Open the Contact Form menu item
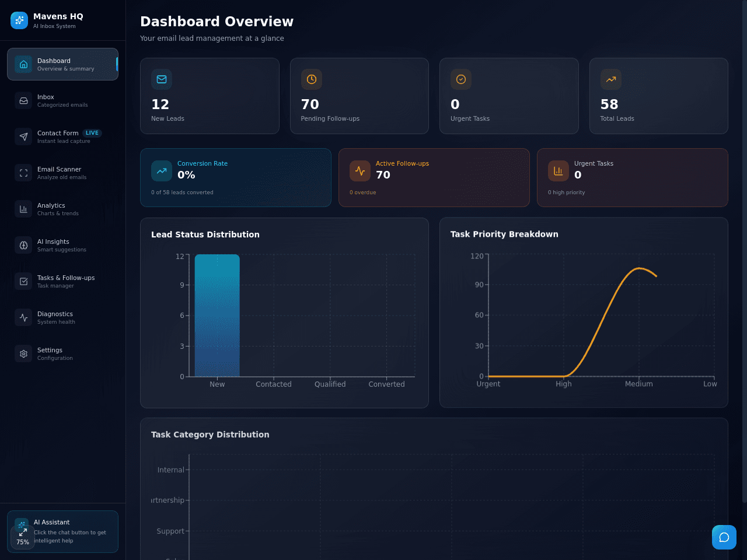This screenshot has height=560, width=747. click(x=62, y=136)
